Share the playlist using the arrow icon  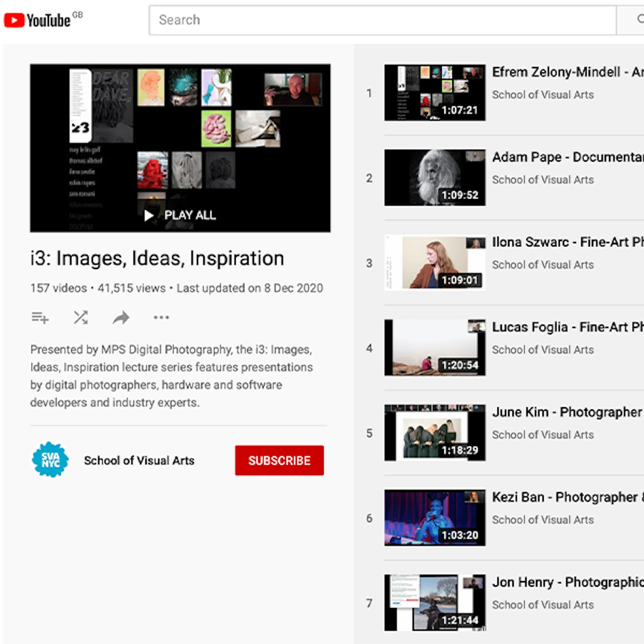coord(121,318)
